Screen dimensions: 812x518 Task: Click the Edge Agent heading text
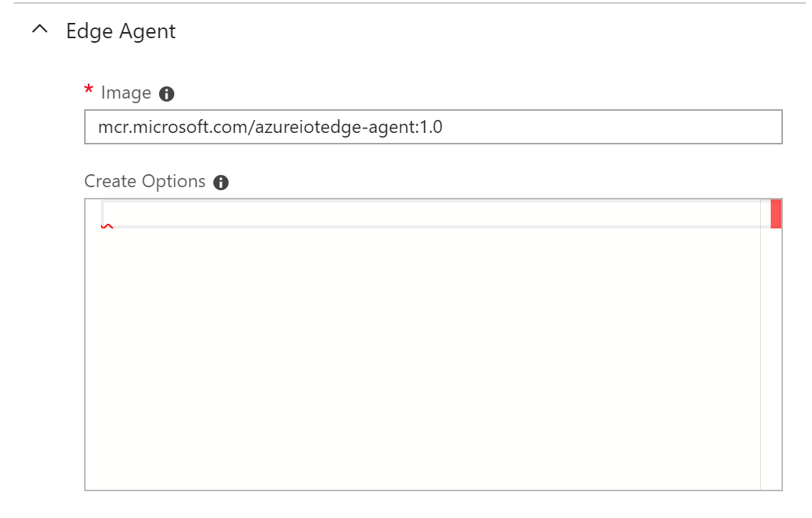119,31
